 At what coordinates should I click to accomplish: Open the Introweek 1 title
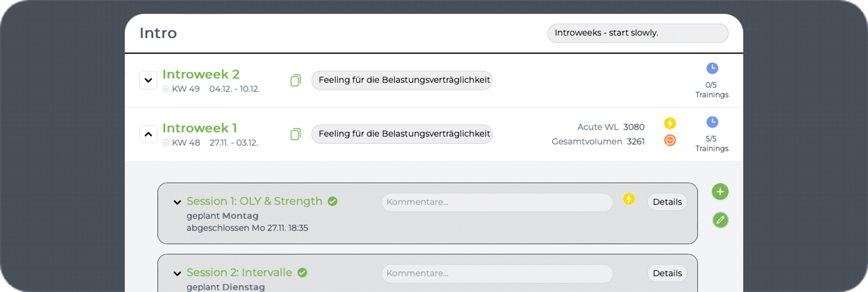tap(199, 128)
